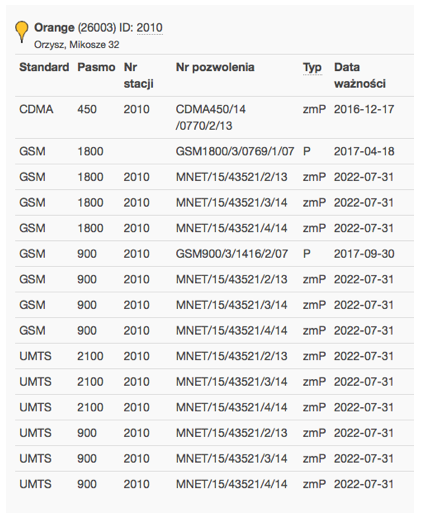The width and height of the screenshot is (423, 523).
Task: Click the Orange operator name
Action: click(54, 27)
